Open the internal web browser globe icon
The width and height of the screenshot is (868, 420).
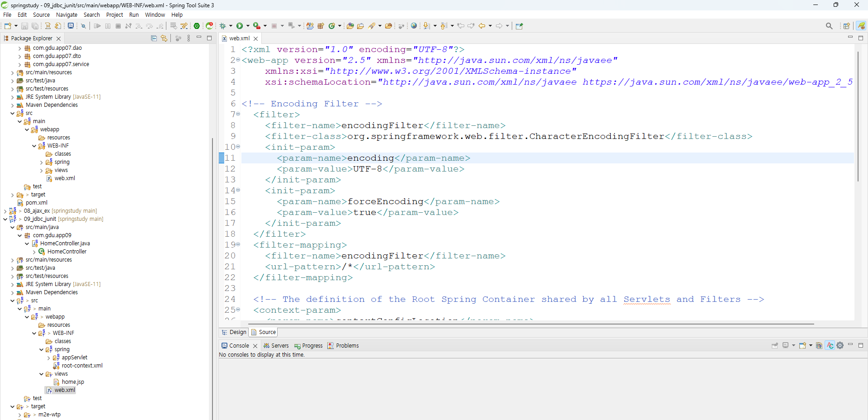point(414,26)
